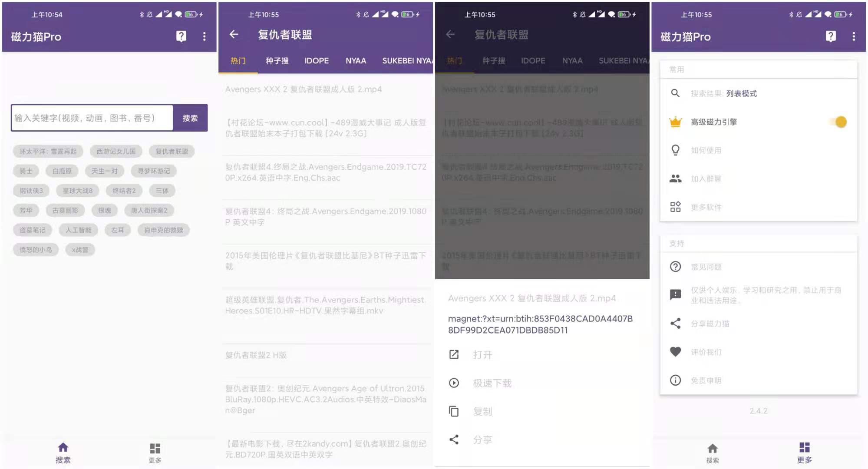The image size is (868, 469).
Task: Open the overflow three-dot menu
Action: coord(204,36)
